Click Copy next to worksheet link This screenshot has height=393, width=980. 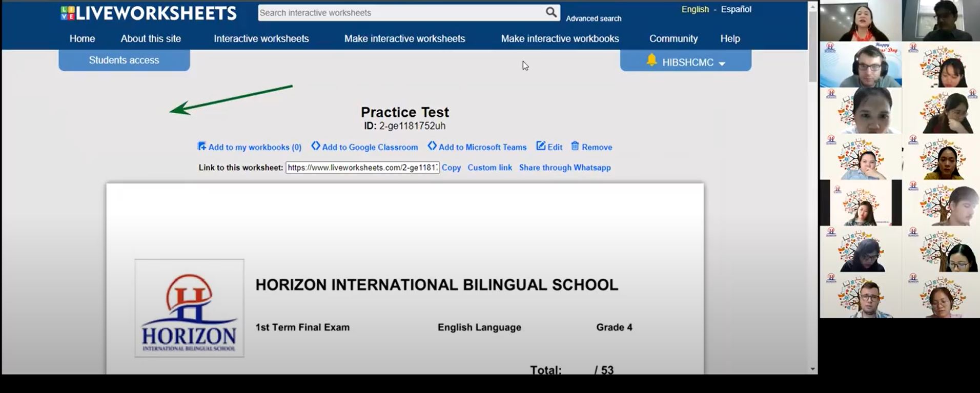tap(451, 168)
